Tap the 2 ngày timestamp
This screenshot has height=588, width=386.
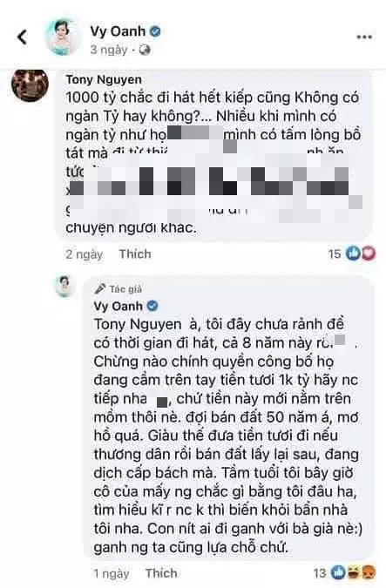[x=84, y=254]
